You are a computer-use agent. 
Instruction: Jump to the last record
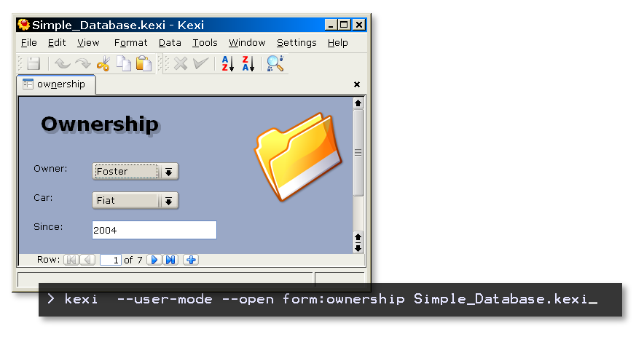170,260
